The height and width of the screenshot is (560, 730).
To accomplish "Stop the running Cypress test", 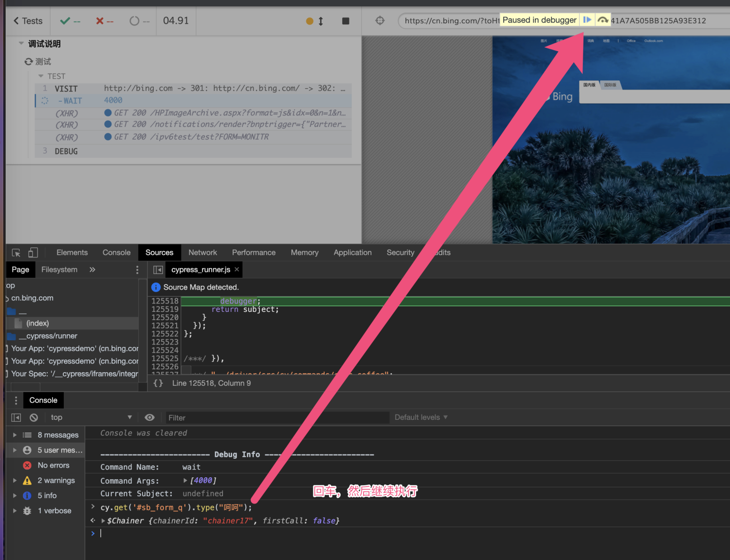I will (346, 21).
